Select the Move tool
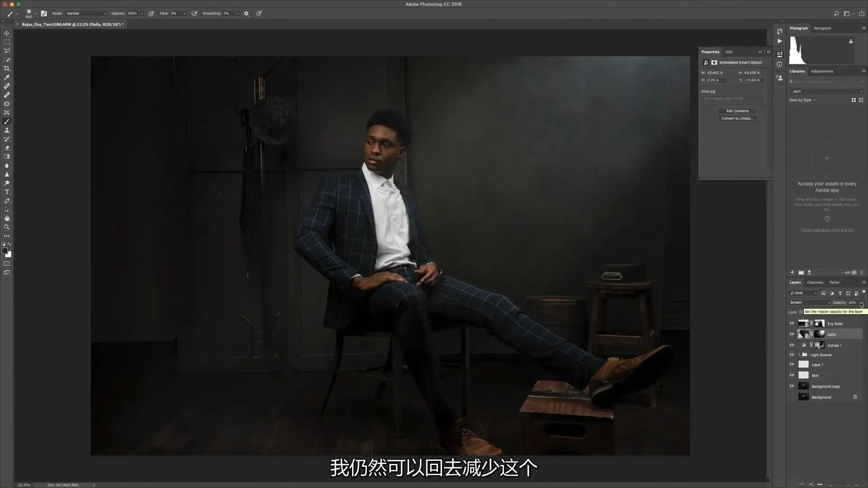The width and height of the screenshot is (868, 488). pos(7,33)
